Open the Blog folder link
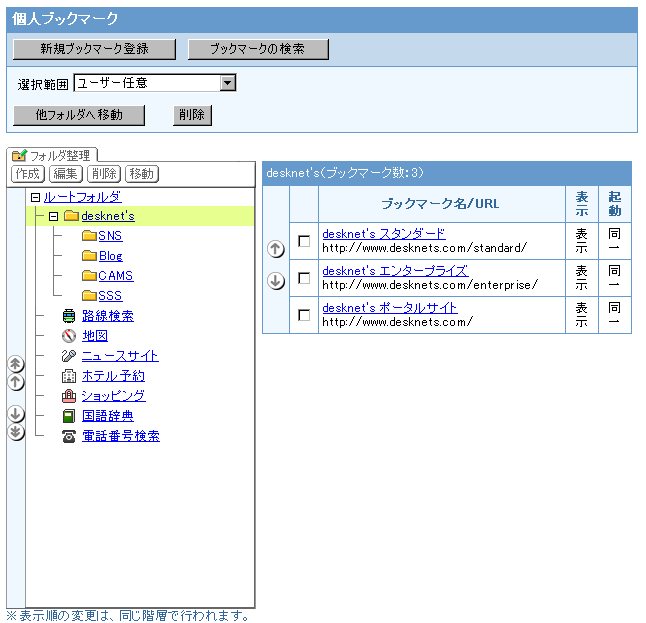646x623 pixels. point(111,256)
